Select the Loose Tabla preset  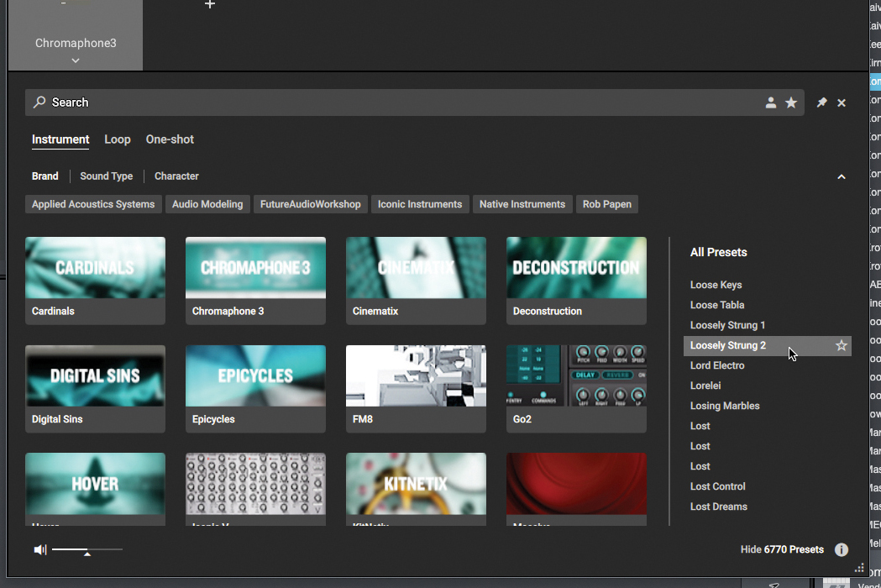[x=717, y=305]
